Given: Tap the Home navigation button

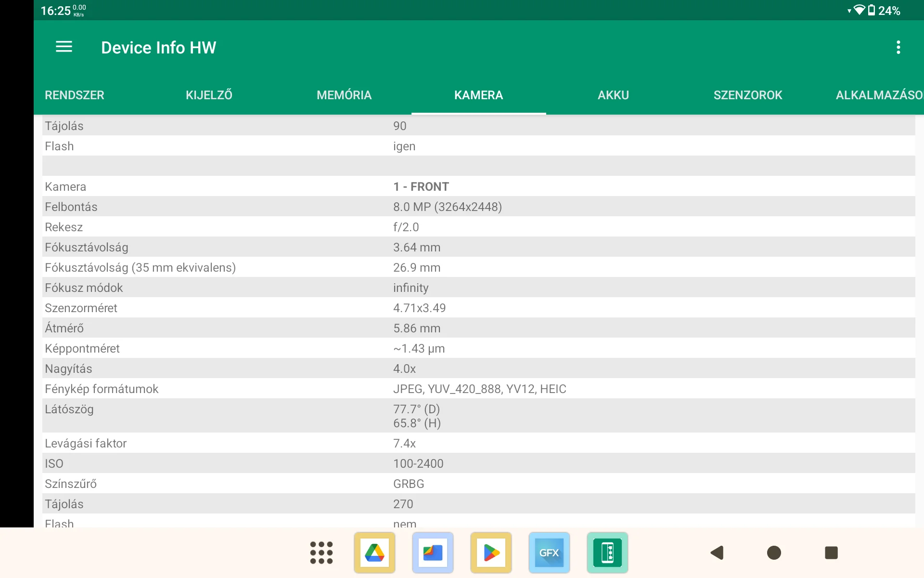Looking at the screenshot, I should 774,552.
